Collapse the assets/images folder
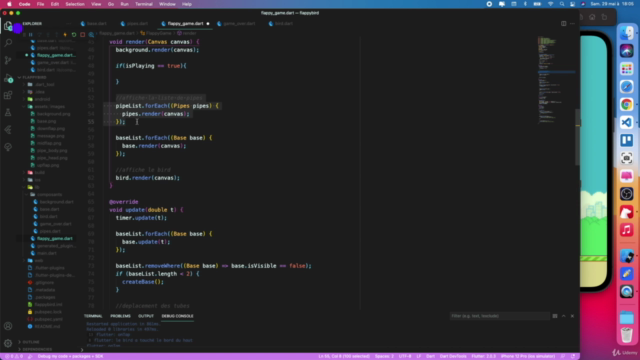This screenshot has height=360, width=640. [49, 107]
